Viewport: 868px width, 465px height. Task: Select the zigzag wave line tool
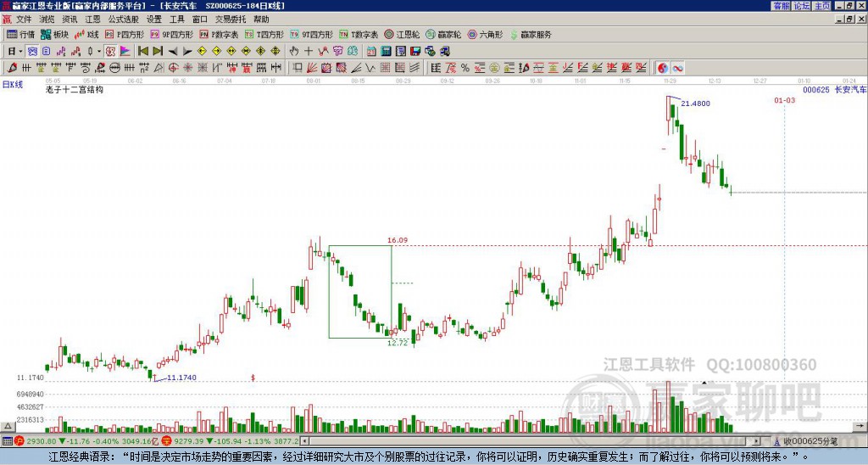370,68
